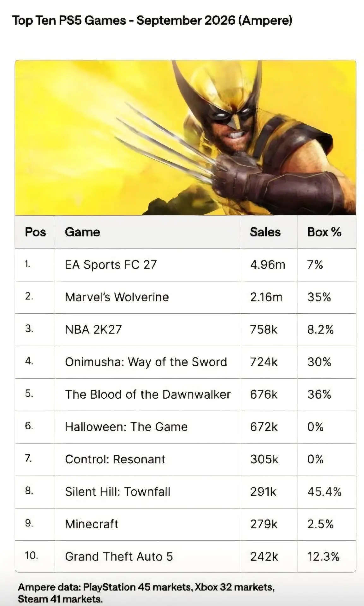The image size is (364, 606).
Task: Click Control: Resonant game name
Action: tap(115, 459)
